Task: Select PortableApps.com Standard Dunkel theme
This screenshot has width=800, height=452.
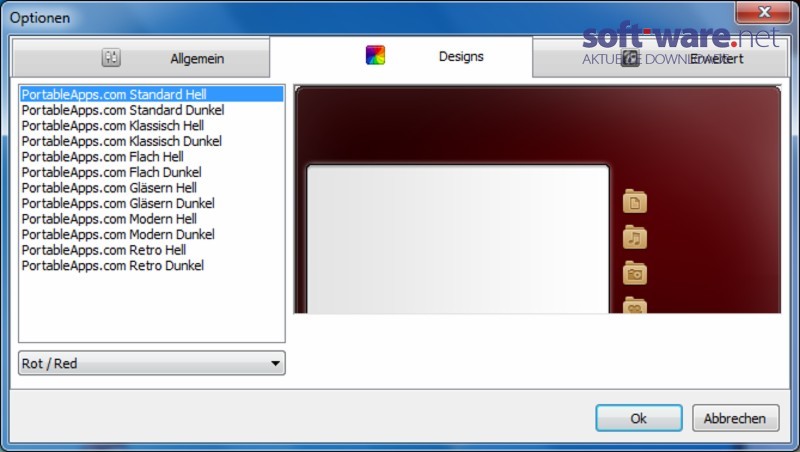Action: click(x=152, y=110)
